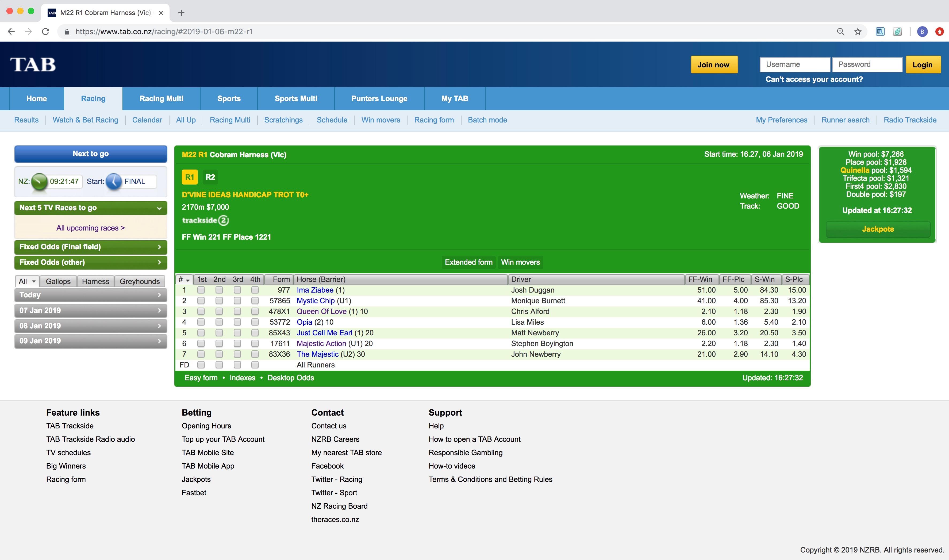Open the All filter dropdown arrow
Viewport: 949px width, 560px height.
34,282
